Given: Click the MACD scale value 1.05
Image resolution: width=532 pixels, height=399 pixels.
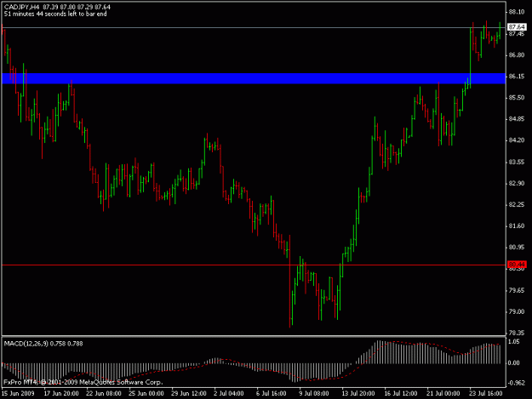Looking at the screenshot, I should (x=513, y=342).
